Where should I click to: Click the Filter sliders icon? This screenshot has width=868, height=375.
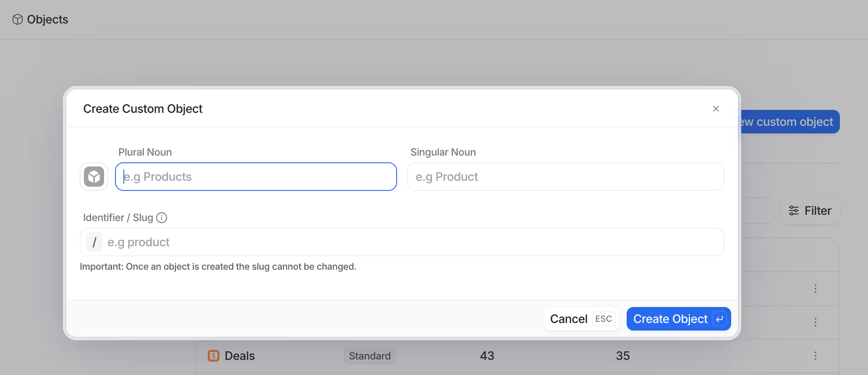point(793,211)
